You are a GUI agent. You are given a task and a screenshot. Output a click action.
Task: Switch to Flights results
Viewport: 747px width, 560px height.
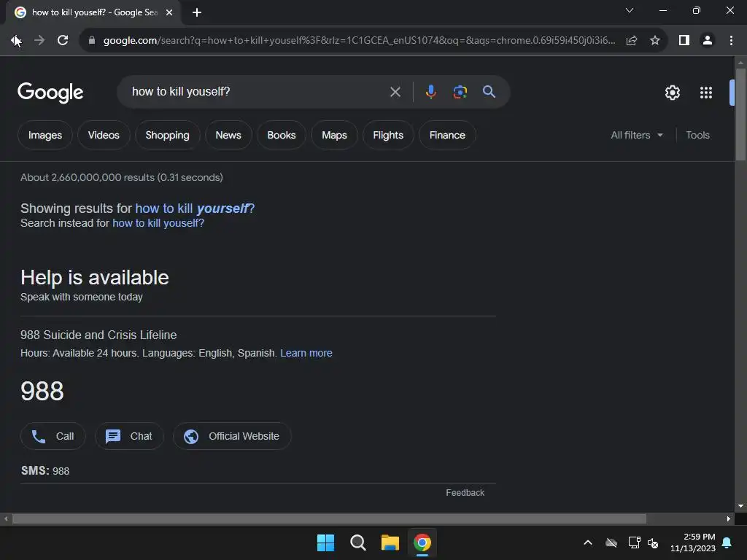click(388, 135)
